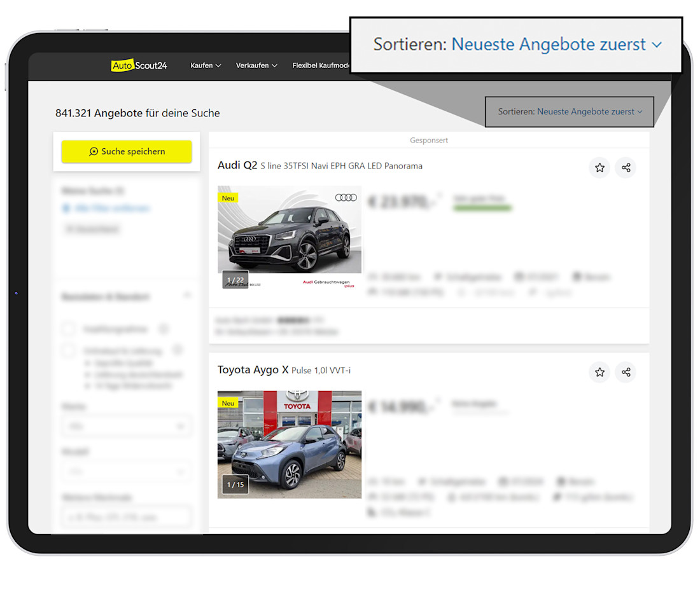Viewport: 700px width, 592px height.
Task: Open the Verkaufen menu
Action: pyautogui.click(x=256, y=65)
